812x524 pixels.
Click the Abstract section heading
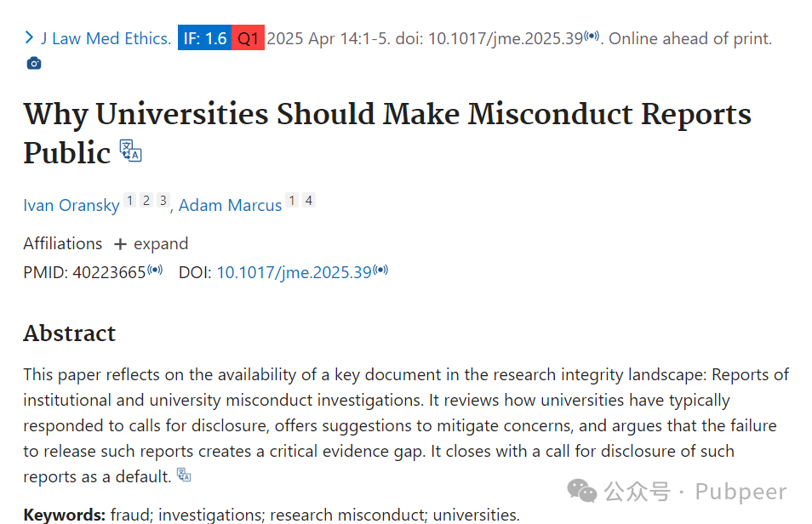pyautogui.click(x=70, y=333)
